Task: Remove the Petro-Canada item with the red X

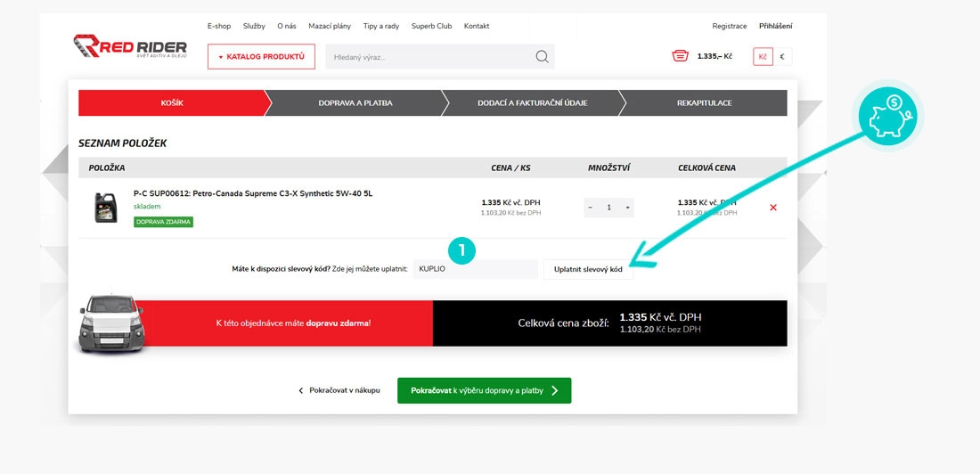Action: click(773, 208)
